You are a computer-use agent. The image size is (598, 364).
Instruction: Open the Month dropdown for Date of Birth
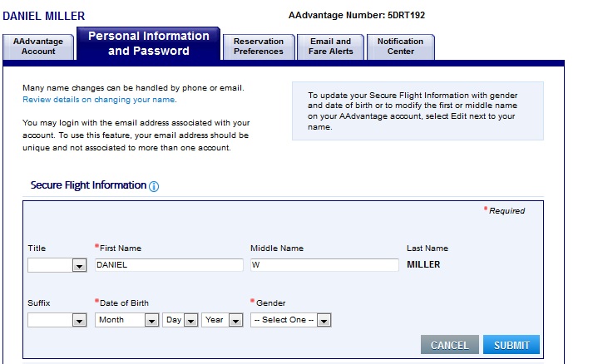(127, 320)
